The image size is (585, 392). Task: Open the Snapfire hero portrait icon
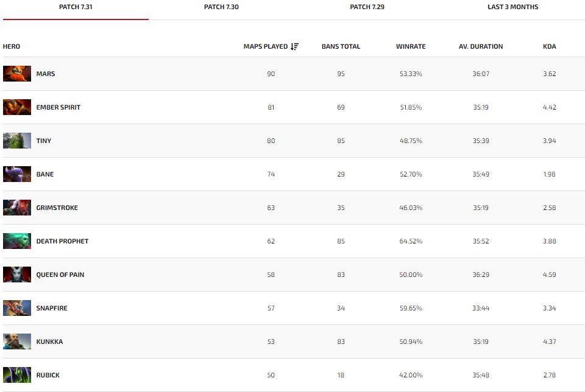[x=17, y=308]
